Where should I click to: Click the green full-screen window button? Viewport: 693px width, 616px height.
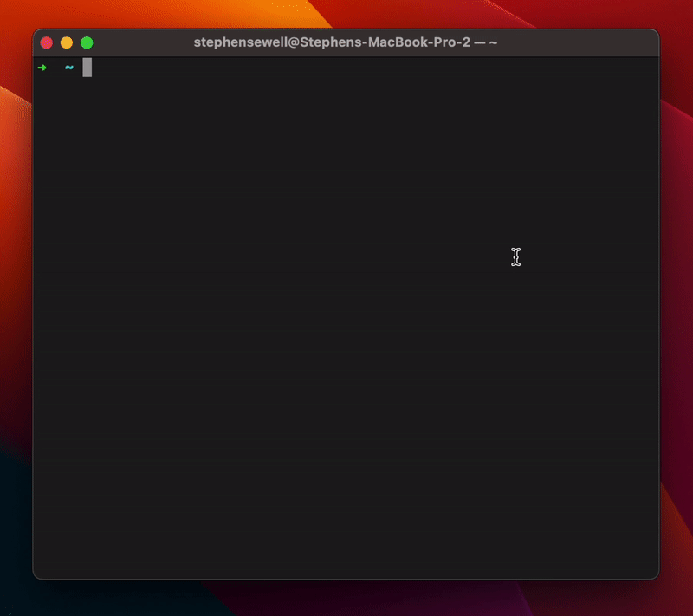(87, 42)
